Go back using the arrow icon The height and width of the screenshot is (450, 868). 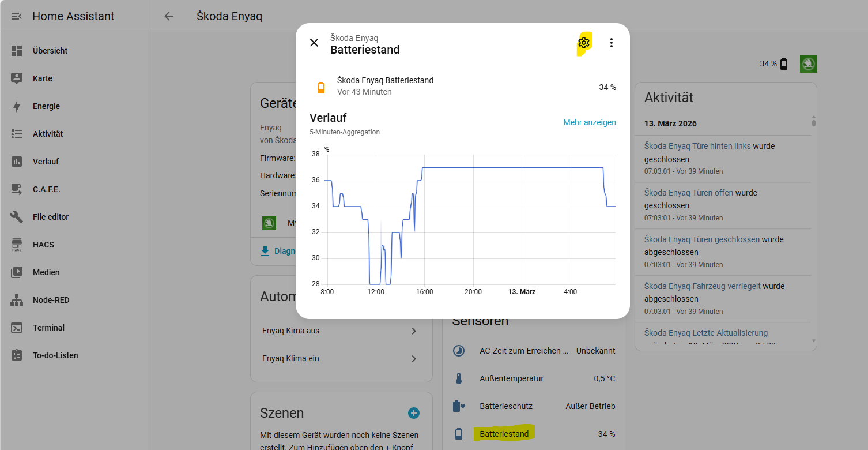[x=169, y=16]
